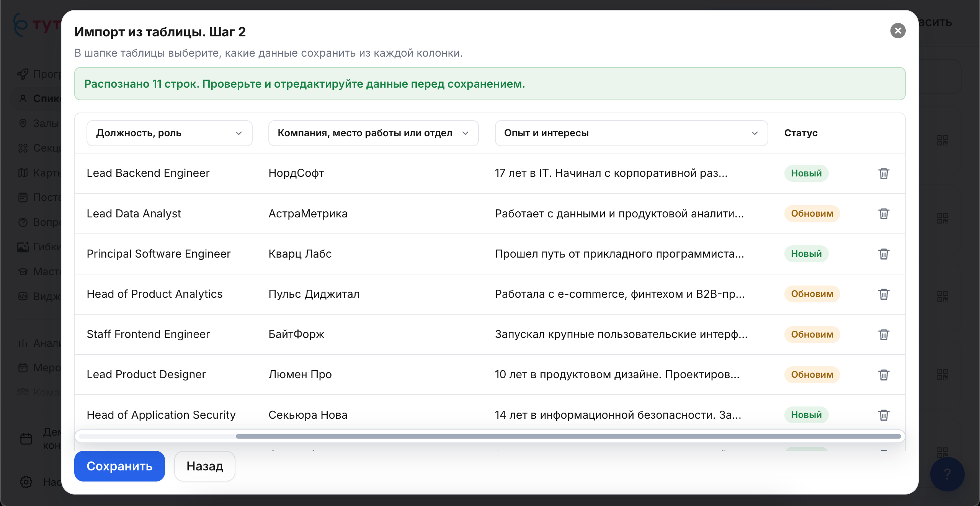Remove the Principal Software Engineer row

coord(884,254)
